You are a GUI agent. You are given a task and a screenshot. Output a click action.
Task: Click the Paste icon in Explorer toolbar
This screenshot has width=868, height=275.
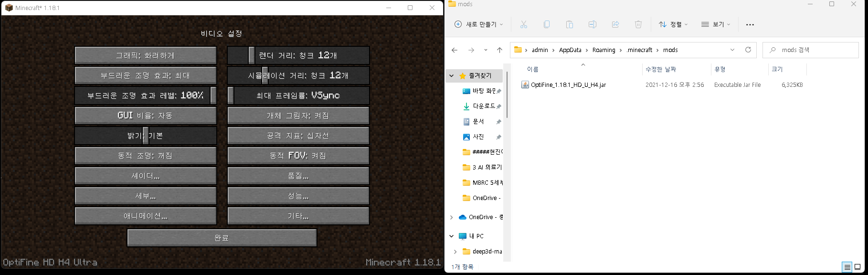pyautogui.click(x=569, y=24)
